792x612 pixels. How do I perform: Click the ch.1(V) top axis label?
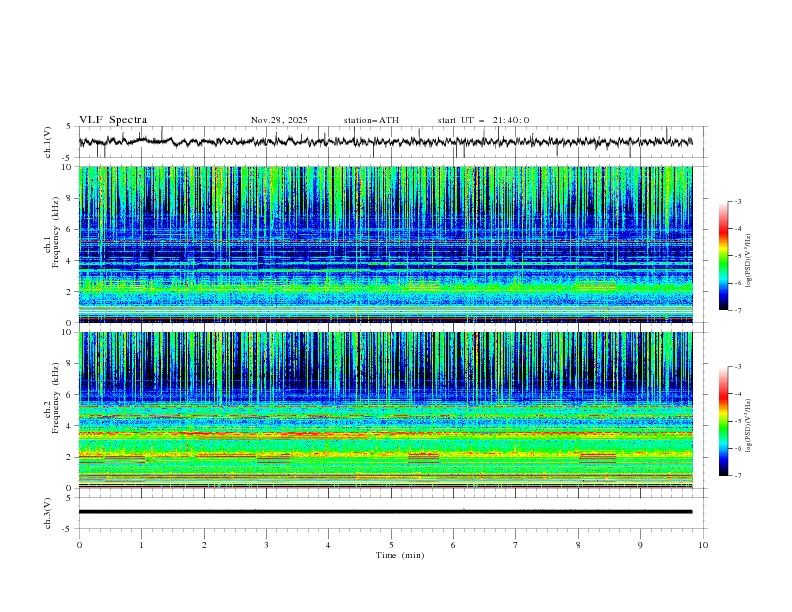click(48, 142)
